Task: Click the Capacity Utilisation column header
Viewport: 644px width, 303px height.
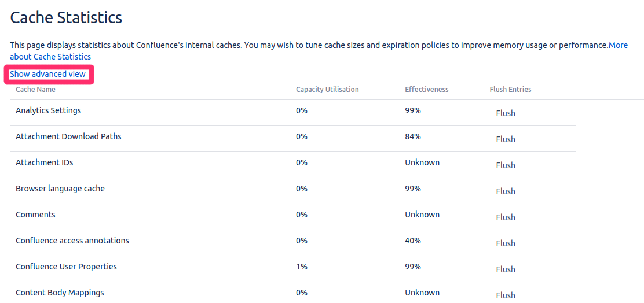Action: pyautogui.click(x=327, y=90)
